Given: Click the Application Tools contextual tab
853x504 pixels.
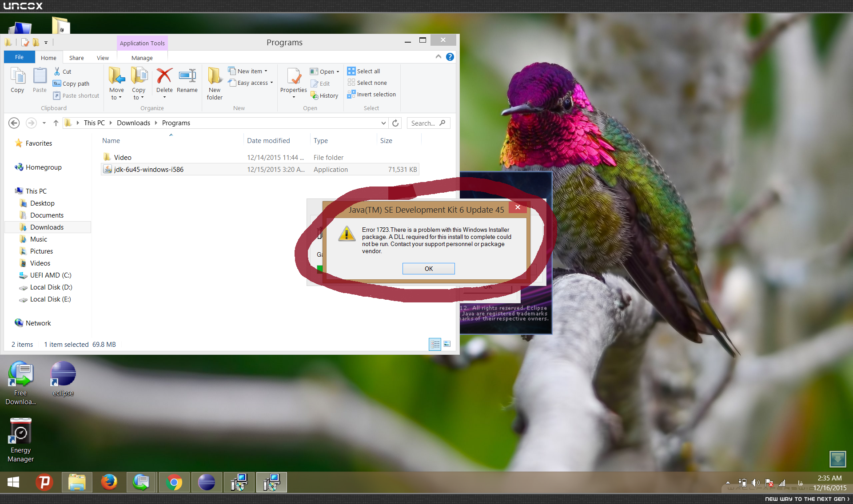Looking at the screenshot, I should point(142,43).
